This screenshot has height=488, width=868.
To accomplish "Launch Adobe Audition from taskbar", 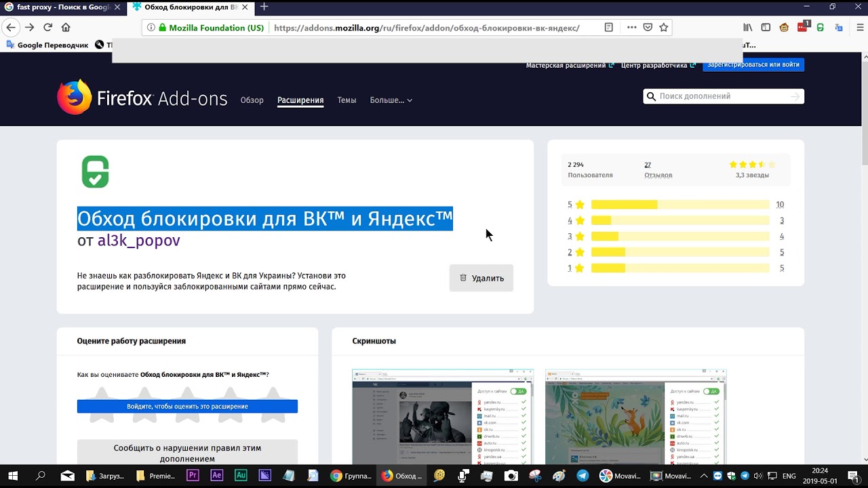I will (241, 476).
